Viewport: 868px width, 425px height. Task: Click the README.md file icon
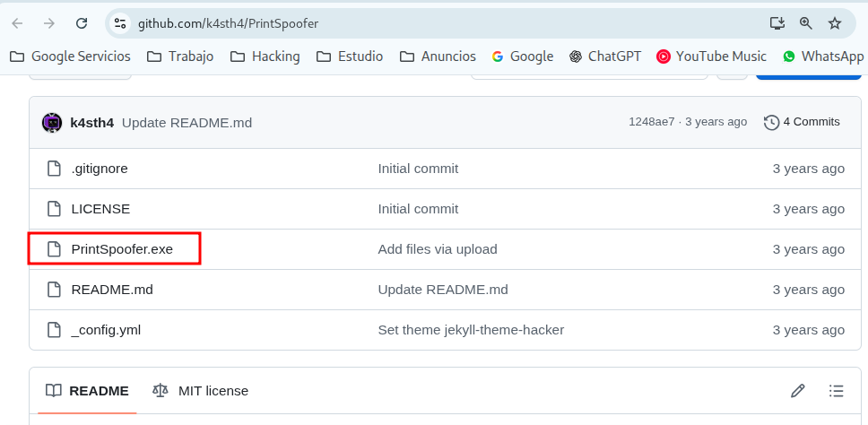[54, 290]
